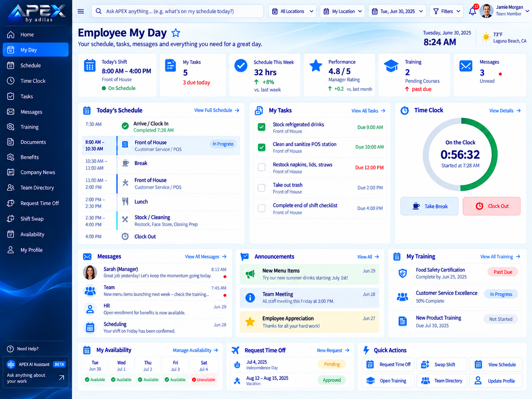Click the New Request link
This screenshot has height=399, width=532.
tap(333, 351)
